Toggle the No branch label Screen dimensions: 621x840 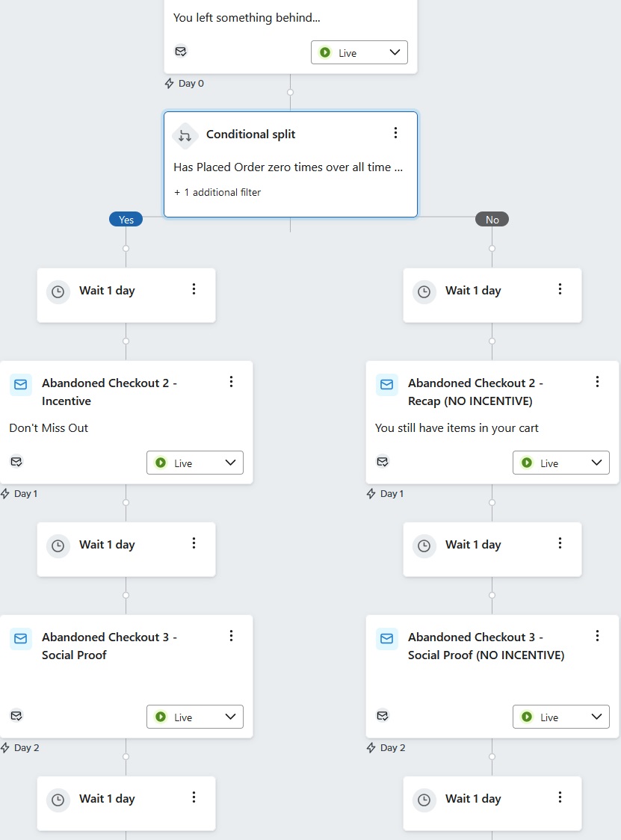tap(492, 219)
